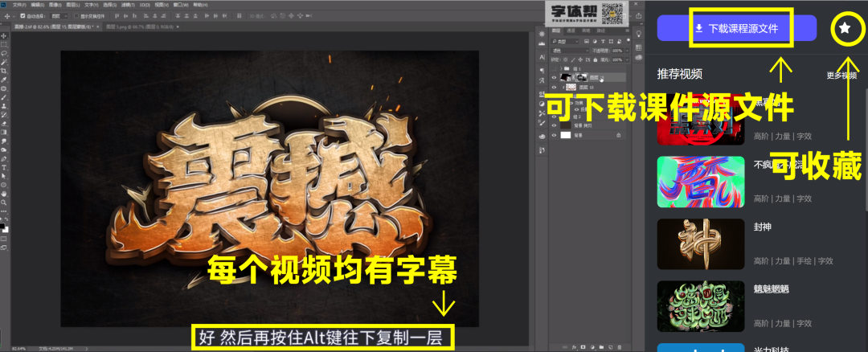The image size is (868, 352).
Task: Select the Lasso tool
Action: (5, 53)
